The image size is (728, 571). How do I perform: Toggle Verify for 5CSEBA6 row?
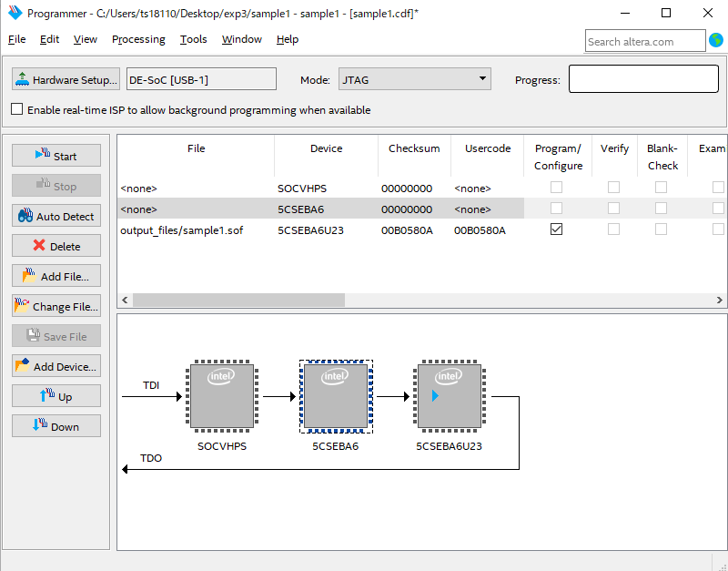pos(613,209)
